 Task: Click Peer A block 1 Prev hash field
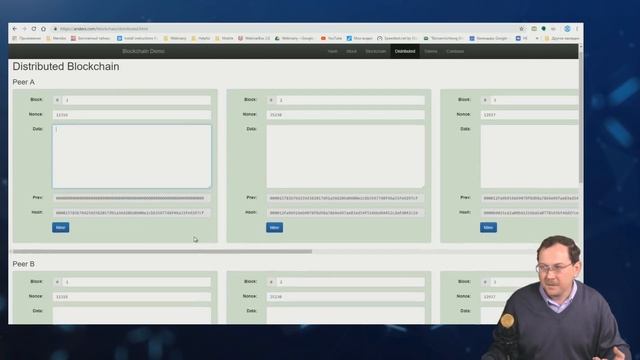click(132, 198)
